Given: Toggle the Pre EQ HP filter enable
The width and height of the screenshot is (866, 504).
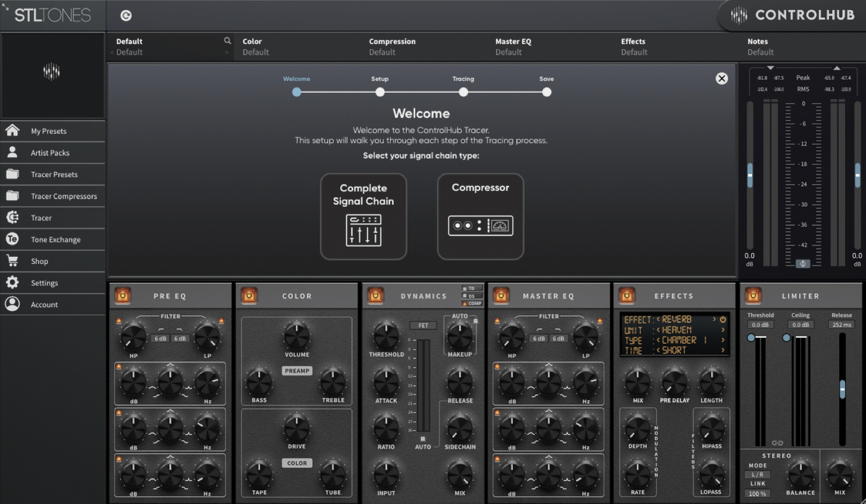Looking at the screenshot, I should [x=119, y=321].
